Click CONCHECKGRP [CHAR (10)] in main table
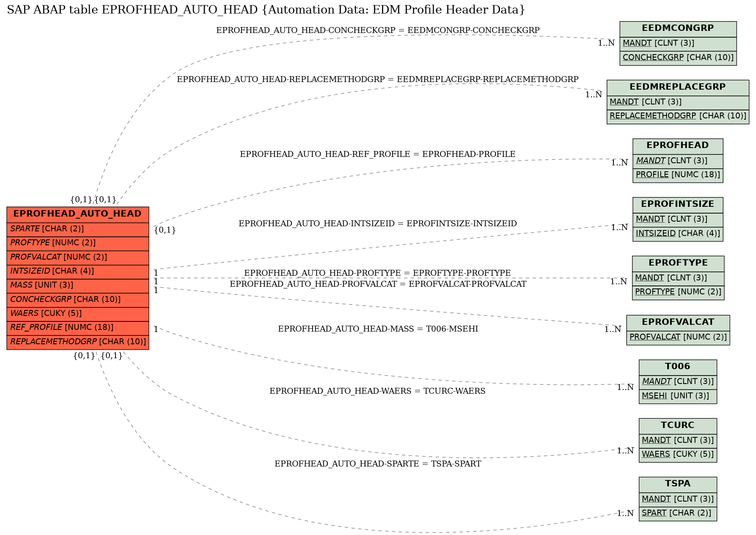This screenshot has width=756, height=535. [x=78, y=300]
